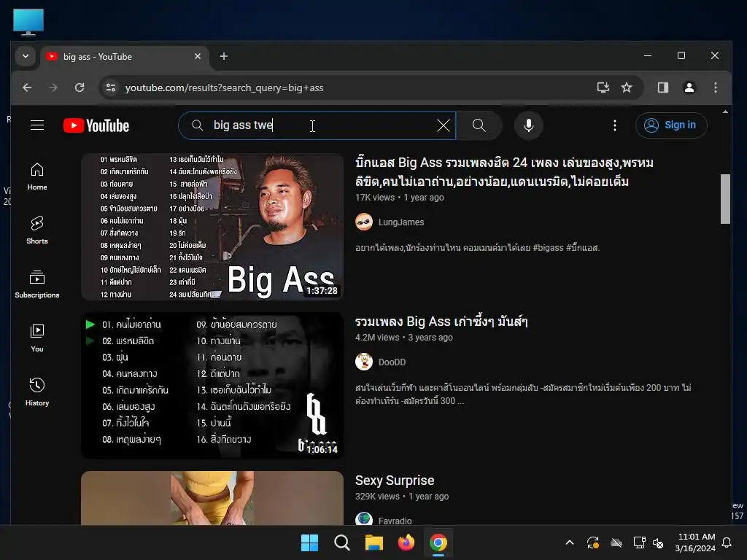Click the muted volume tray icon
Screen dimensions: 747x560
coord(658,542)
